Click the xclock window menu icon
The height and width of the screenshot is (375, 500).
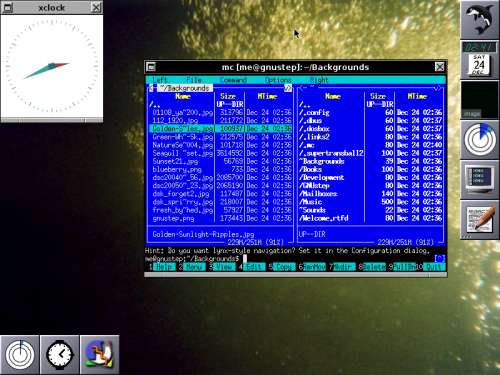tap(7, 7)
